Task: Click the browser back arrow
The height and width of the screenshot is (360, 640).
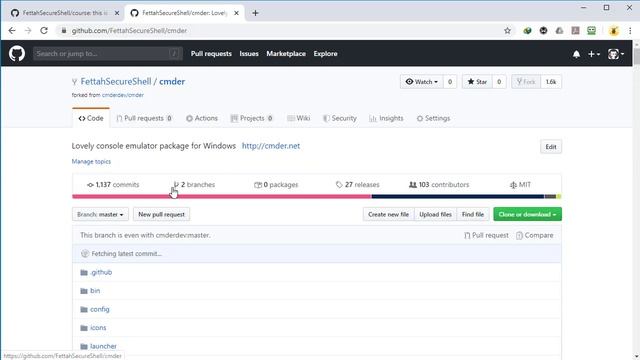Action: [x=12, y=31]
